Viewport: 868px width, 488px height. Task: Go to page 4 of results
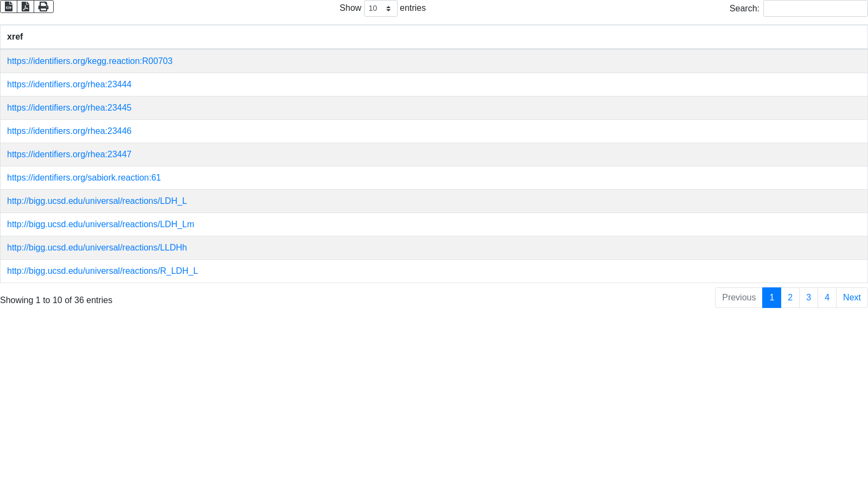click(827, 298)
